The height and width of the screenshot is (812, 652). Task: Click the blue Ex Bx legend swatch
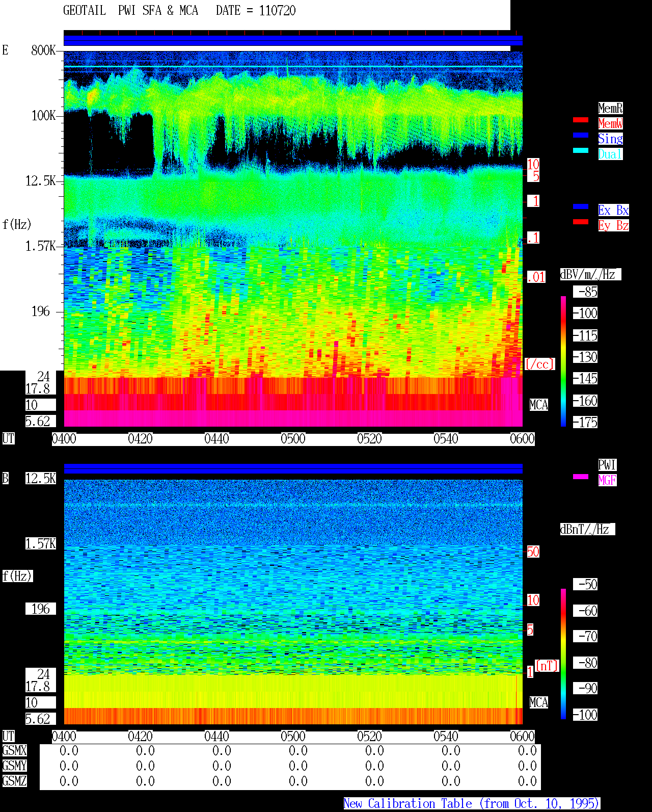point(581,206)
